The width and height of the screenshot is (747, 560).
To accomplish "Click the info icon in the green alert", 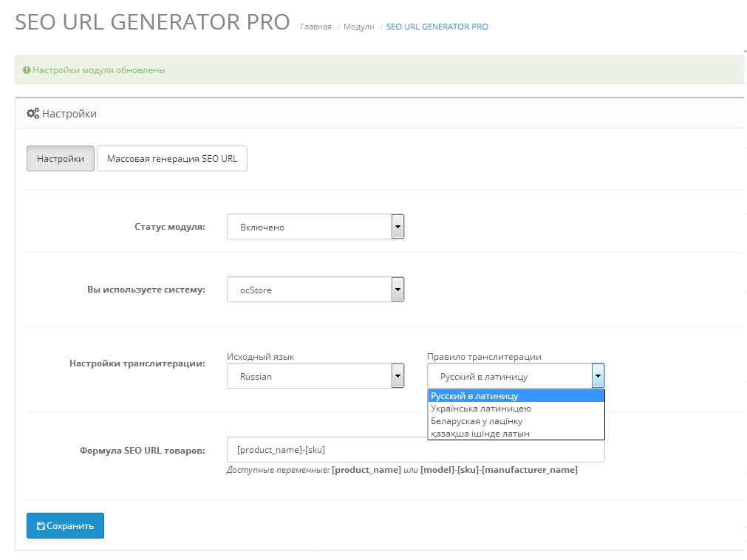I will 27,68.
